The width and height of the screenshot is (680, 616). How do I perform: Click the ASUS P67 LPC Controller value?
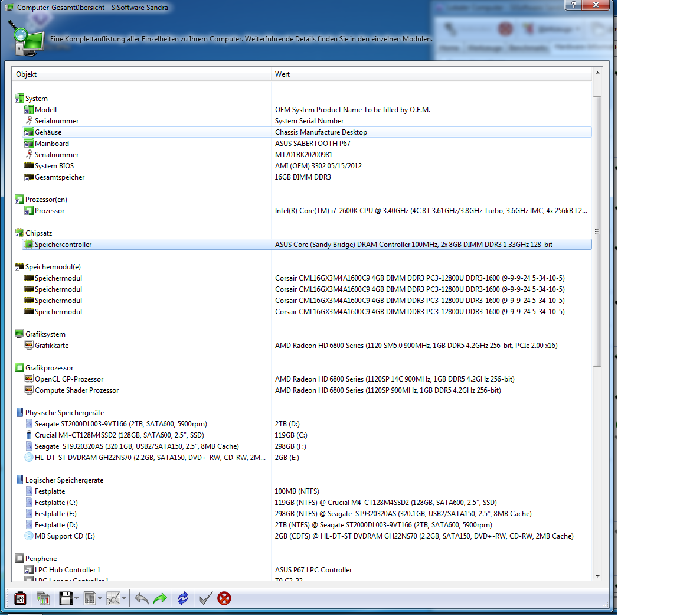(x=313, y=569)
